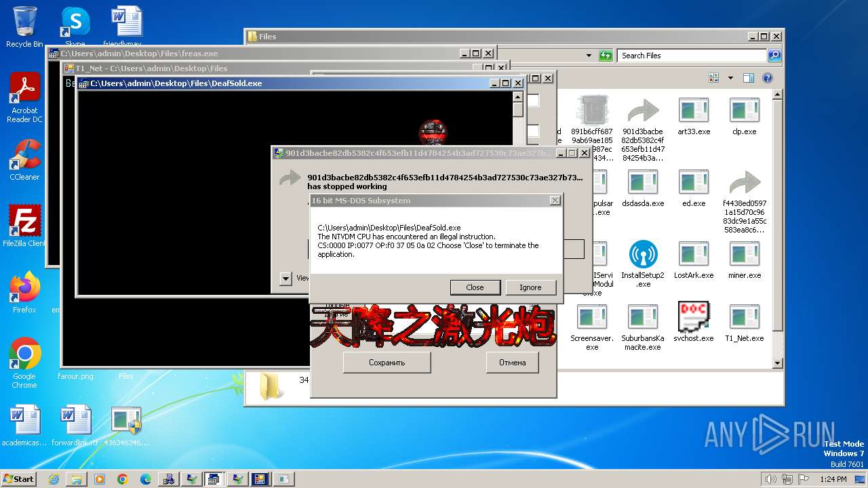Click Windows Explorer folder in taskbar
The image size is (868, 488).
pyautogui.click(x=77, y=479)
